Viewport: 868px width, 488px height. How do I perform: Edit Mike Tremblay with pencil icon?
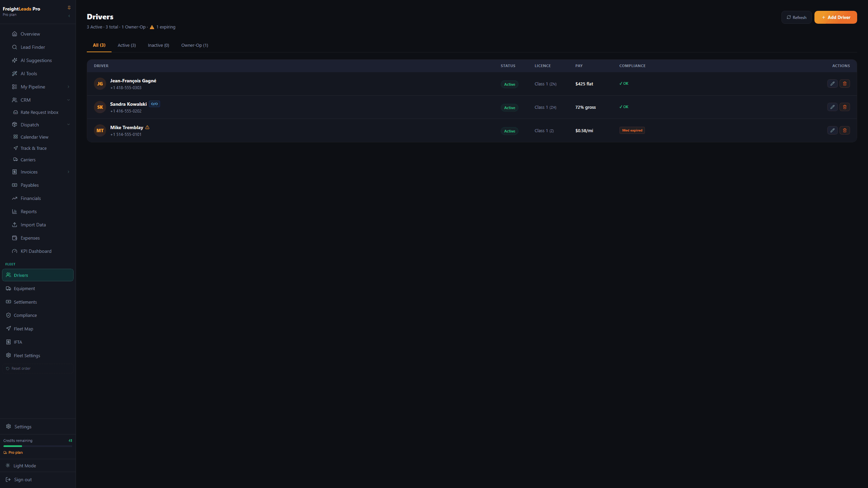pyautogui.click(x=832, y=130)
